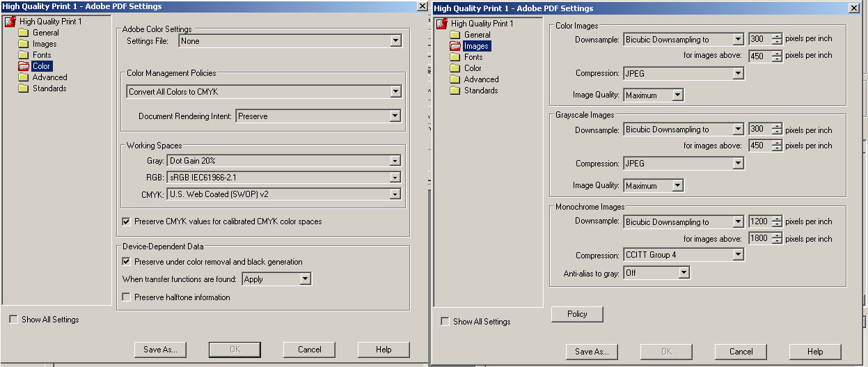Open Grayscale Images Compression dropdown

tap(684, 164)
